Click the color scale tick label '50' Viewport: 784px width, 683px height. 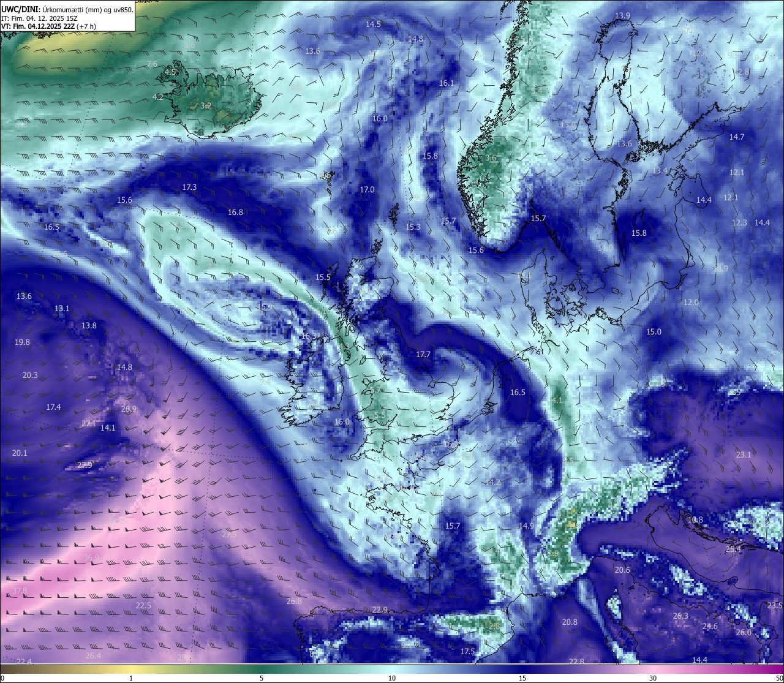778,678
